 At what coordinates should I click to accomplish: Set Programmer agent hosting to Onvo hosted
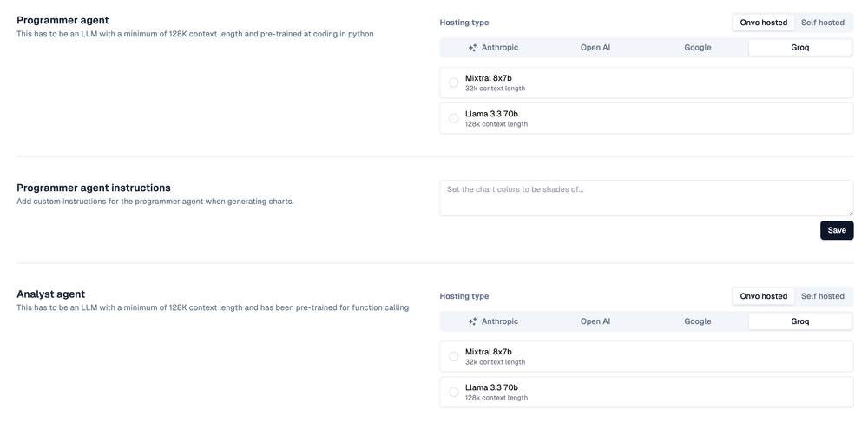click(x=763, y=23)
